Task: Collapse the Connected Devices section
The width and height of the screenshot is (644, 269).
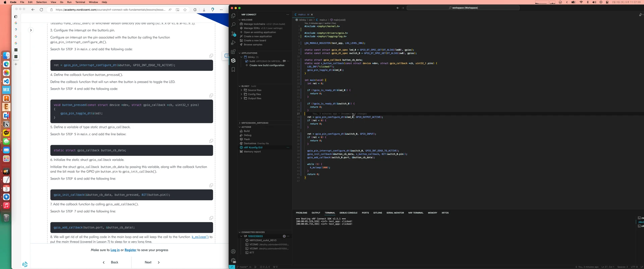Action: coord(253,232)
